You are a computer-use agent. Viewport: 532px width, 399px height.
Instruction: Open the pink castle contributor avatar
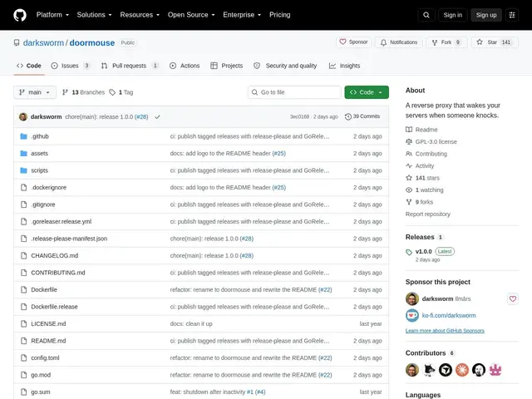(495, 370)
